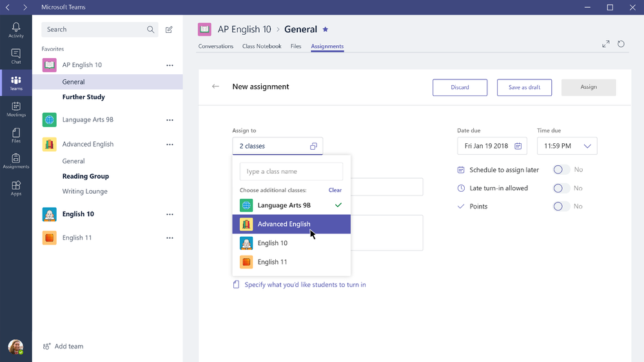Click the user profile avatar
This screenshot has width=644, height=362.
(15, 347)
